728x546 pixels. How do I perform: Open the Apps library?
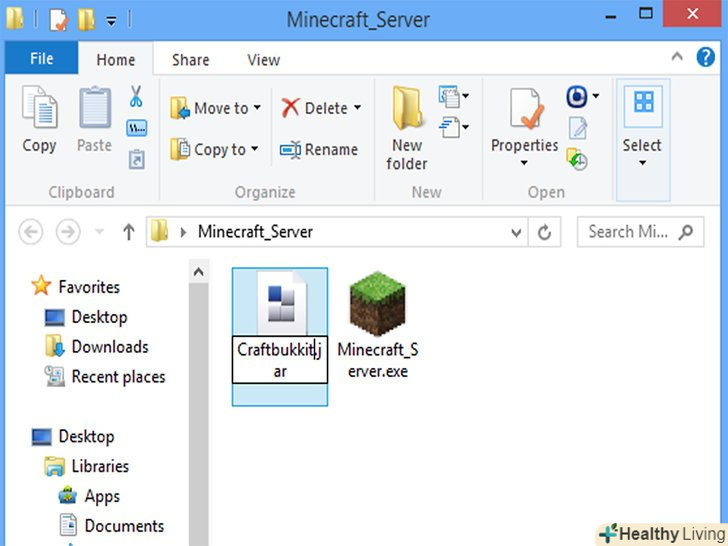[102, 496]
